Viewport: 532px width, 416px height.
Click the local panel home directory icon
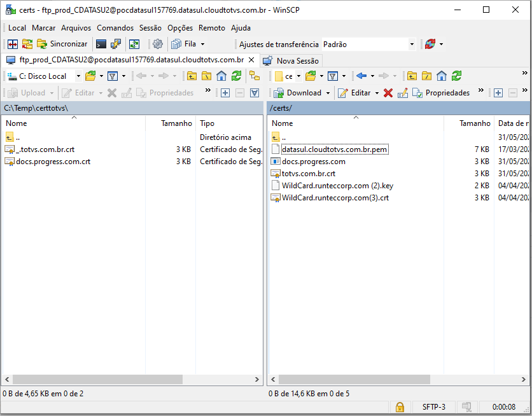221,76
